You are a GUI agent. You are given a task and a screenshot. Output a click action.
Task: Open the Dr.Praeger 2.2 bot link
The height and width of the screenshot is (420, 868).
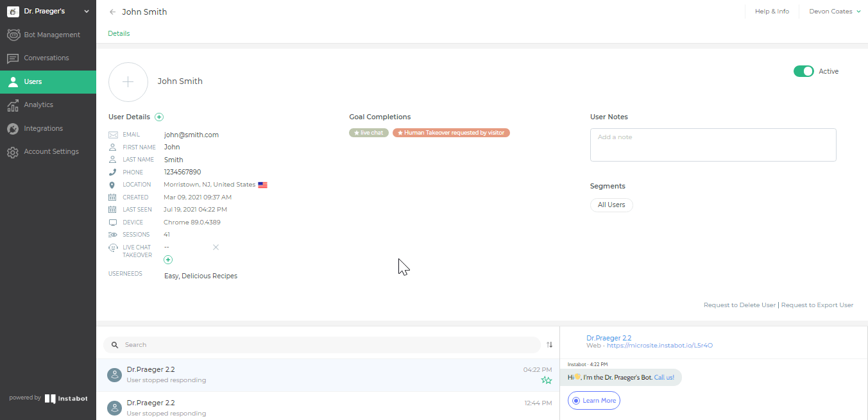tap(609, 338)
